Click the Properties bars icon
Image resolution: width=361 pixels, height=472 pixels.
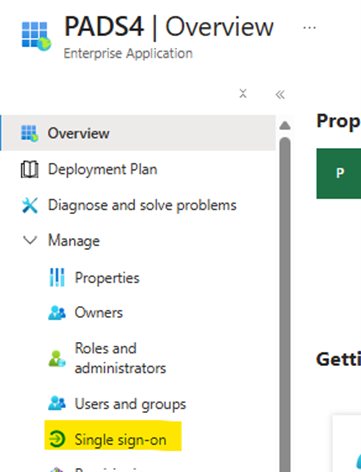coord(57,277)
